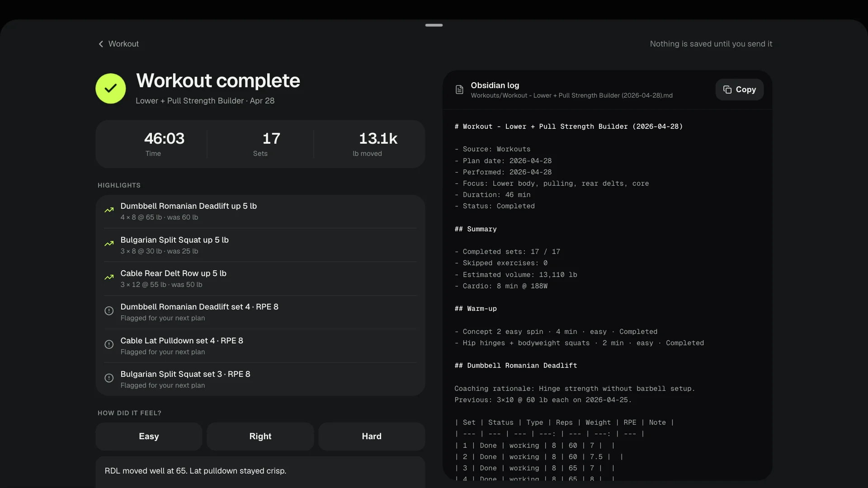Click the workout notes text field

260,472
